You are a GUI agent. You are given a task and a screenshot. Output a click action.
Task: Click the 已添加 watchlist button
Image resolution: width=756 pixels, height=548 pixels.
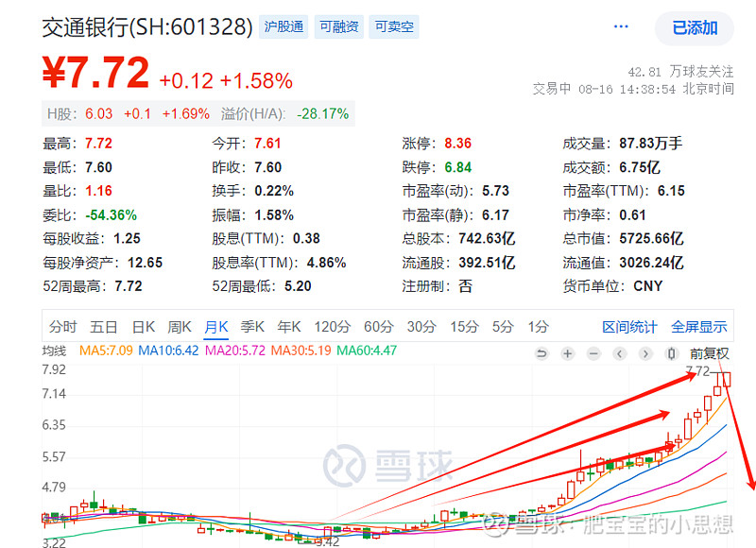[695, 28]
